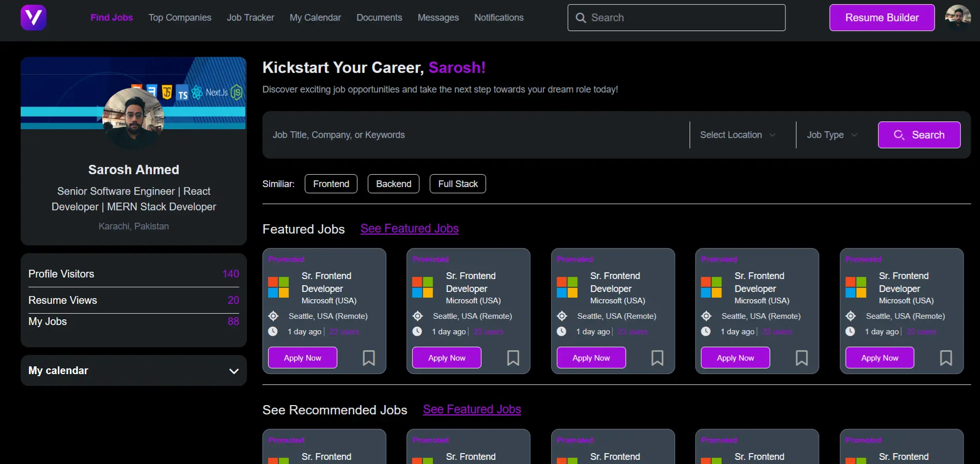The height and width of the screenshot is (464, 980).
Task: Open Resume Views stat row
Action: pos(134,300)
